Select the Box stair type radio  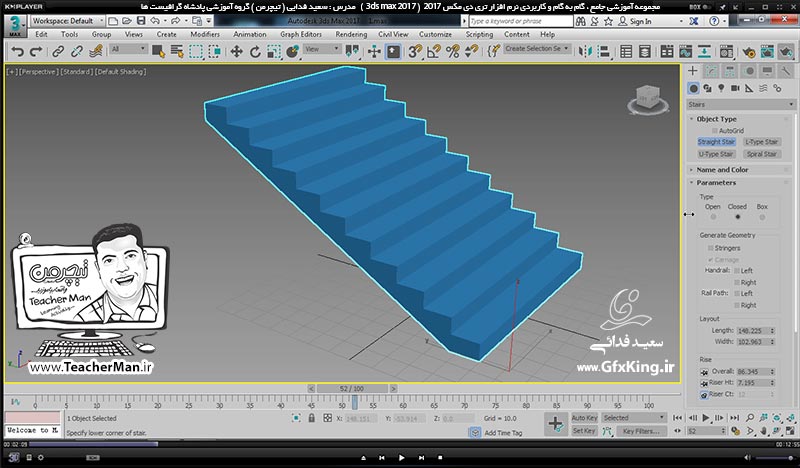tap(762, 217)
